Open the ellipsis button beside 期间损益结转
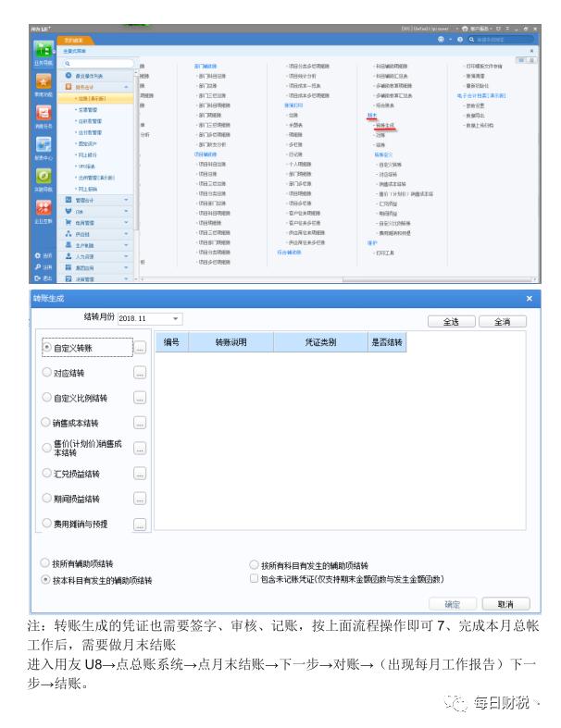 [140, 499]
